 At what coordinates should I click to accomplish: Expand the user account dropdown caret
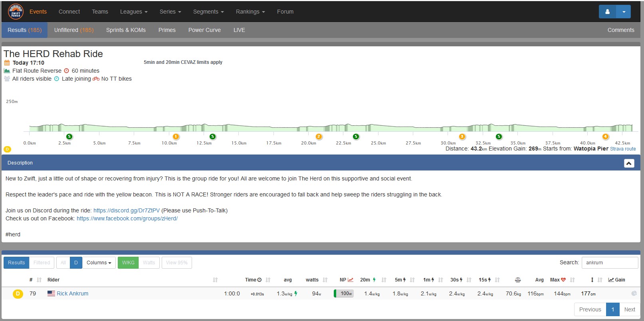pos(624,12)
